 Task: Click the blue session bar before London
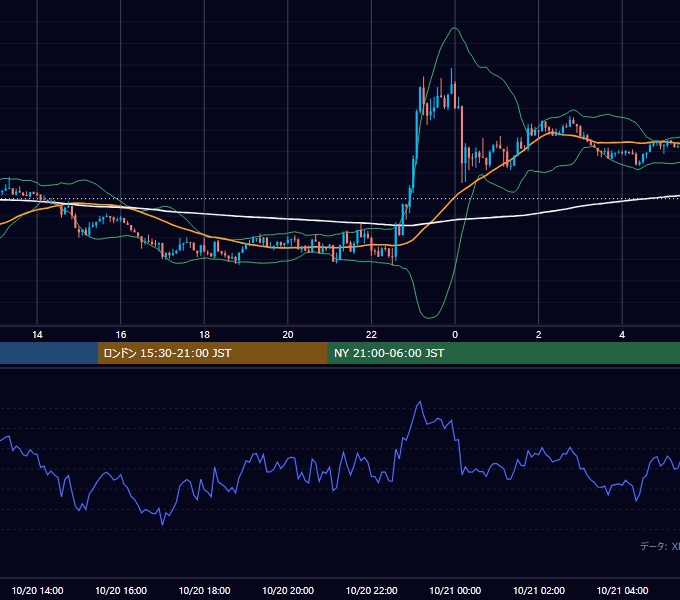click(x=49, y=353)
